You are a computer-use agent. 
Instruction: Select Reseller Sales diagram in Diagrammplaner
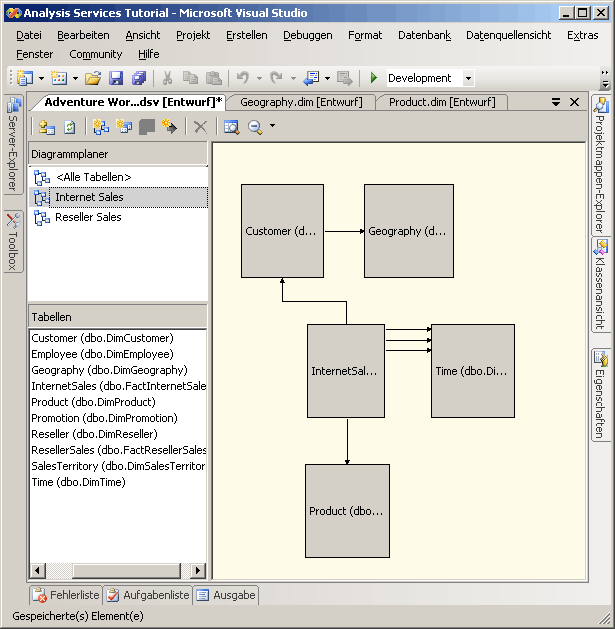click(88, 217)
